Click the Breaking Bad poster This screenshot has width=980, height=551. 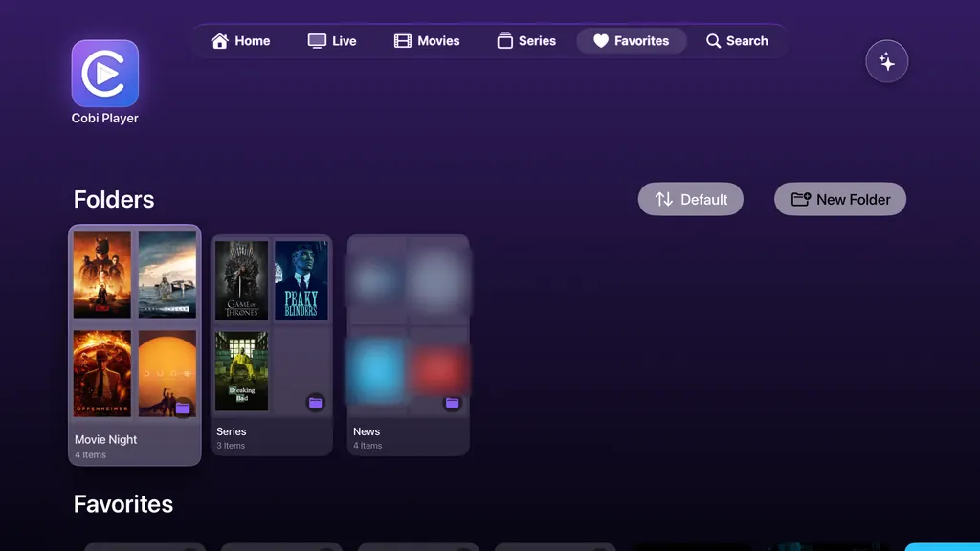(x=241, y=371)
